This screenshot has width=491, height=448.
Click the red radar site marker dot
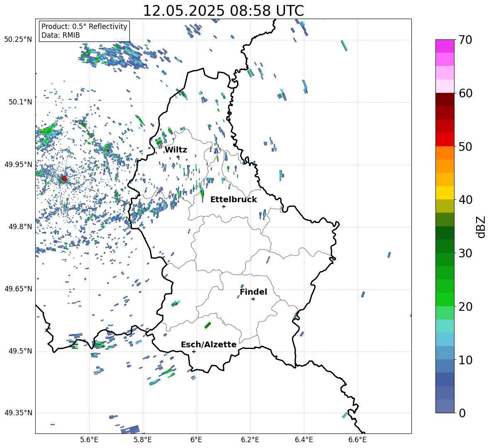click(64, 178)
